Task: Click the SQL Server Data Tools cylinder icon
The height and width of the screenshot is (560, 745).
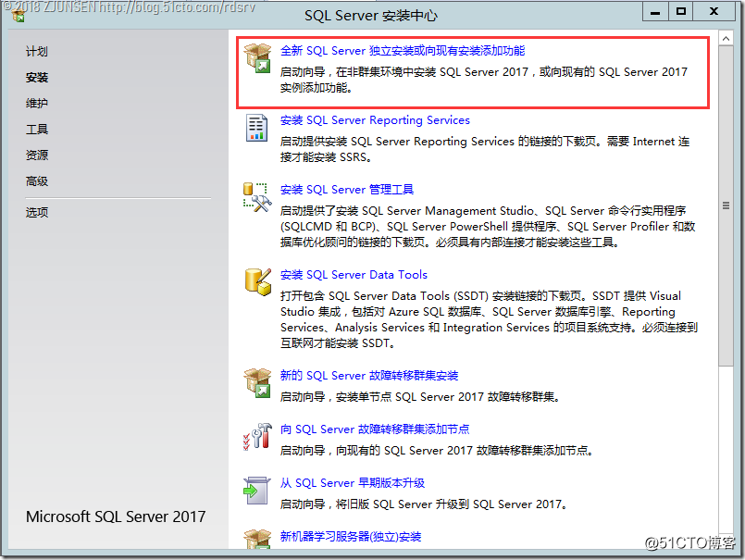Action: click(x=258, y=282)
